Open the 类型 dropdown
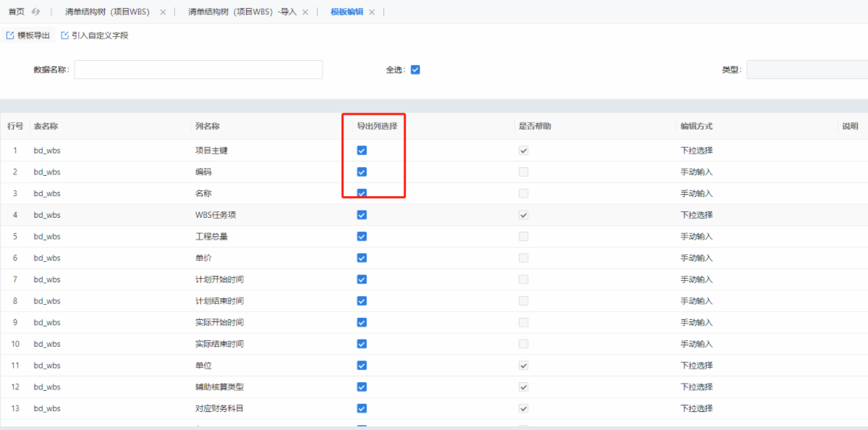This screenshot has width=868, height=430. point(807,69)
